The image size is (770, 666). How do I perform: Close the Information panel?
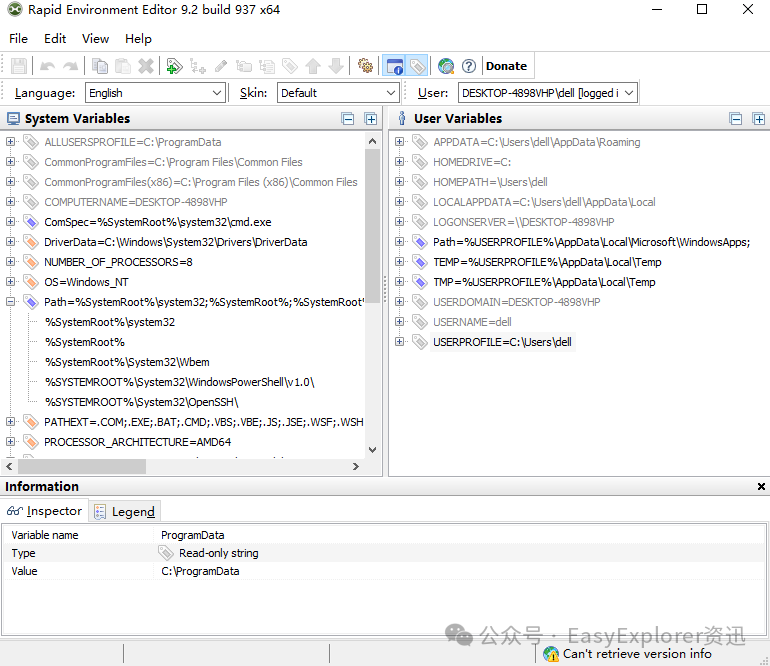761,486
